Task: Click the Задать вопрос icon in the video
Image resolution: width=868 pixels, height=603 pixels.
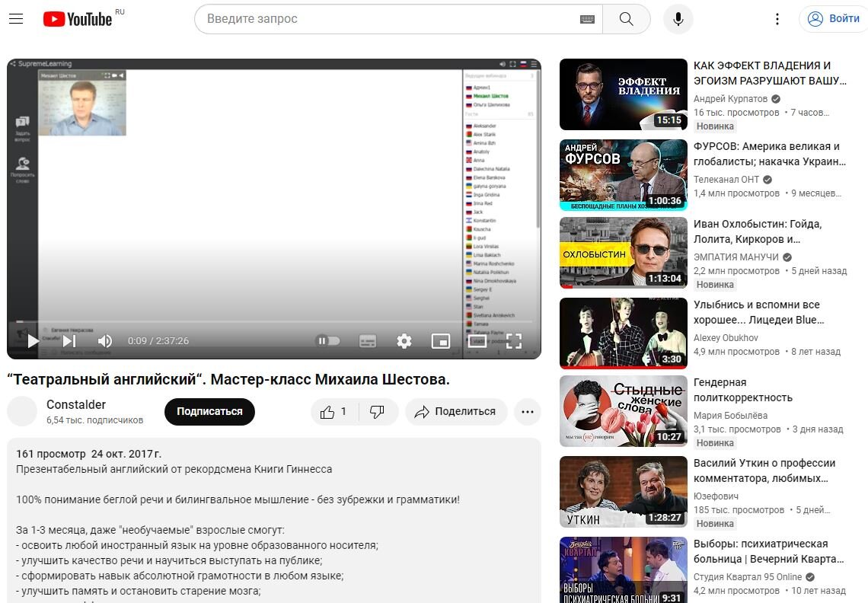Action: tap(22, 129)
